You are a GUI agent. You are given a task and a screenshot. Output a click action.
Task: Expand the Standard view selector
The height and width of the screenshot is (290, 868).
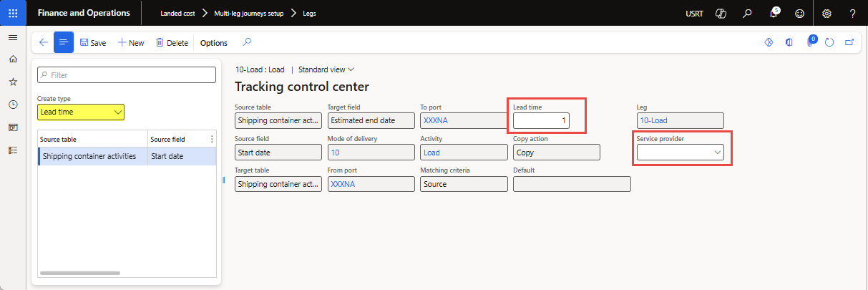[326, 69]
